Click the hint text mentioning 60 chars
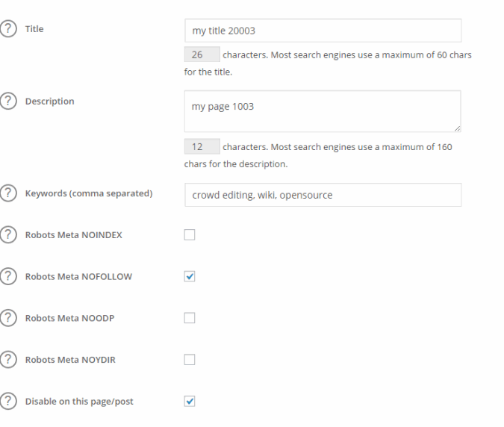Screen dimensions: 504x427 328,63
